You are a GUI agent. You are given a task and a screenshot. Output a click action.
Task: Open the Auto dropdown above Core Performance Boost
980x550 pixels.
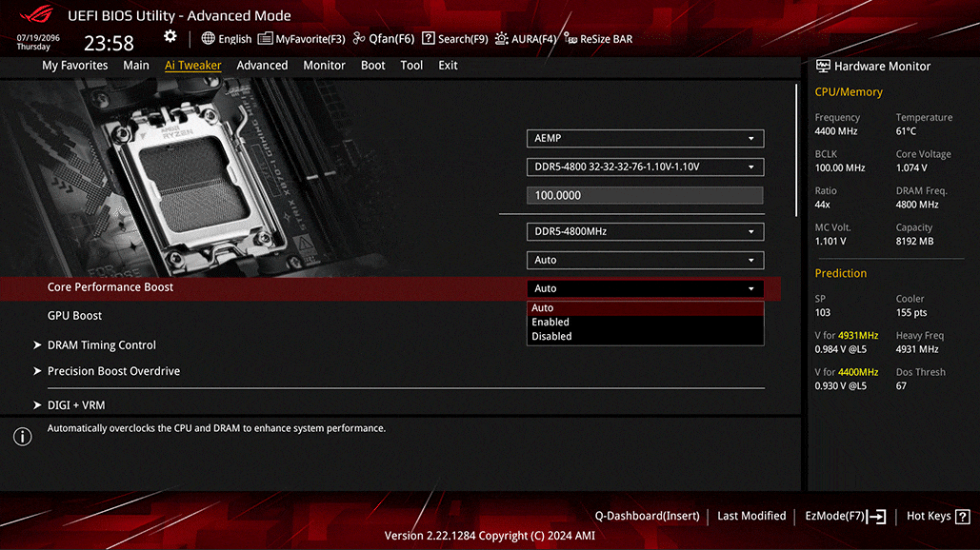[x=645, y=260]
